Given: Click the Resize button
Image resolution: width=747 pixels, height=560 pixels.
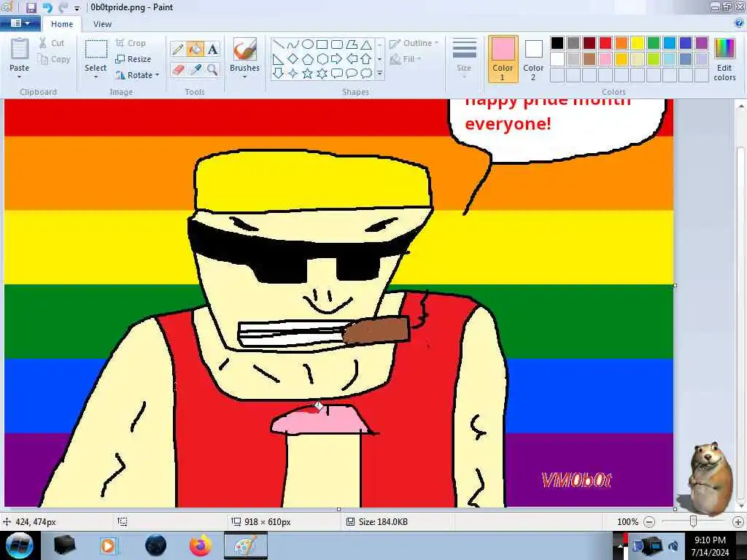Looking at the screenshot, I should pyautogui.click(x=133, y=59).
